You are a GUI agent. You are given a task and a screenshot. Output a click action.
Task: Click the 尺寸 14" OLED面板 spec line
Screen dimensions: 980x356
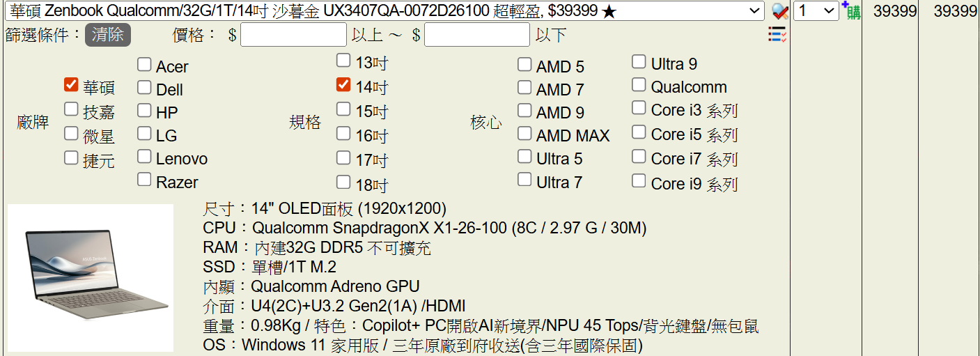pyautogui.click(x=325, y=208)
